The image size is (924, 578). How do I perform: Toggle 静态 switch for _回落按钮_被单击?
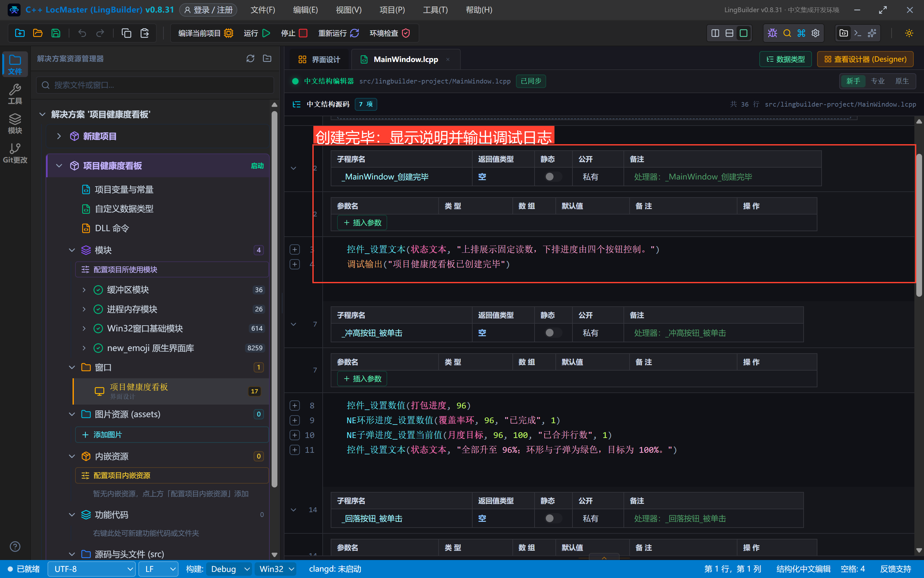(x=553, y=518)
